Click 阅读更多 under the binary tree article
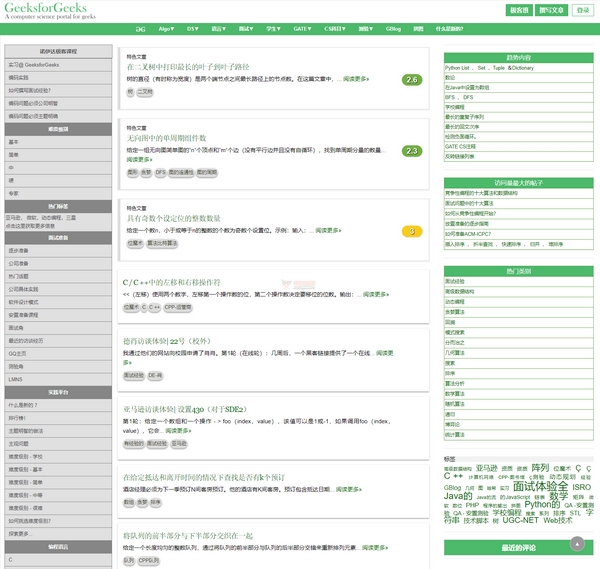 click(x=356, y=79)
